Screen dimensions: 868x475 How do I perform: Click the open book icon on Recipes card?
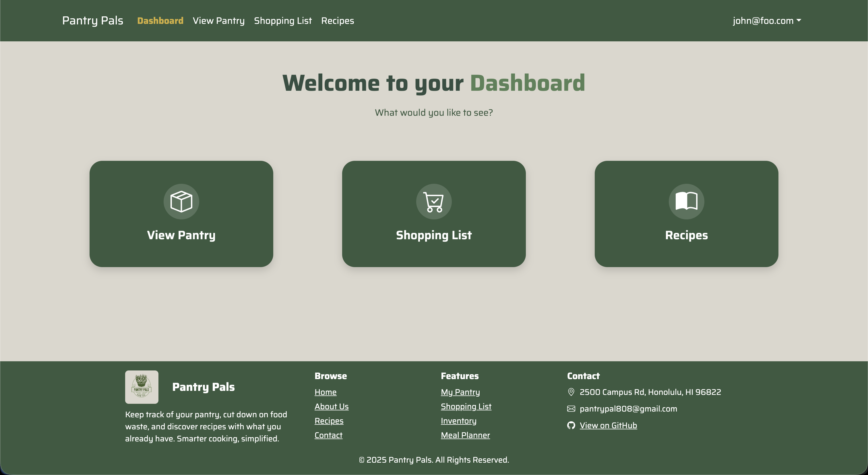[x=686, y=201]
